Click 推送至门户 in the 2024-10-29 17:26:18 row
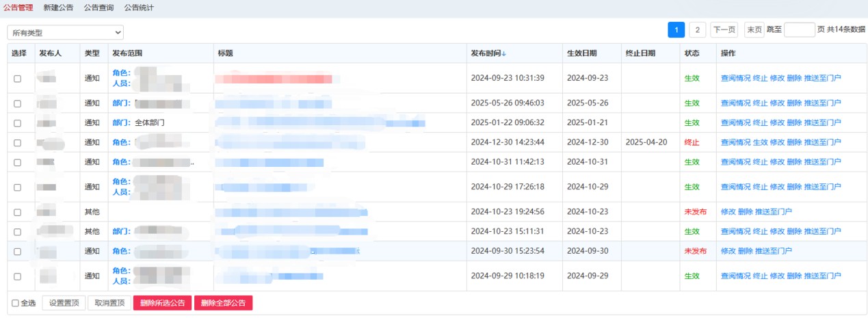Image resolution: width=868 pixels, height=318 pixels. pos(822,187)
